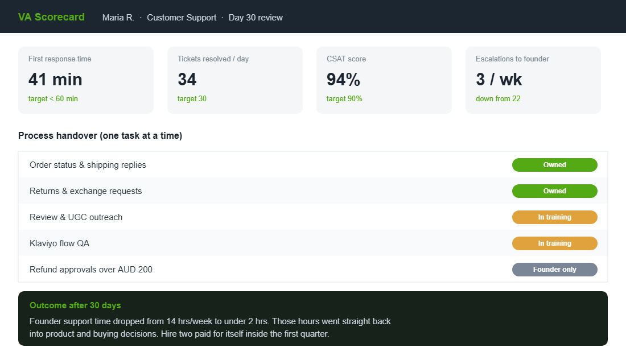Select the Order status & shipping replies row
Screen dimensions: 626x364
click(313, 165)
